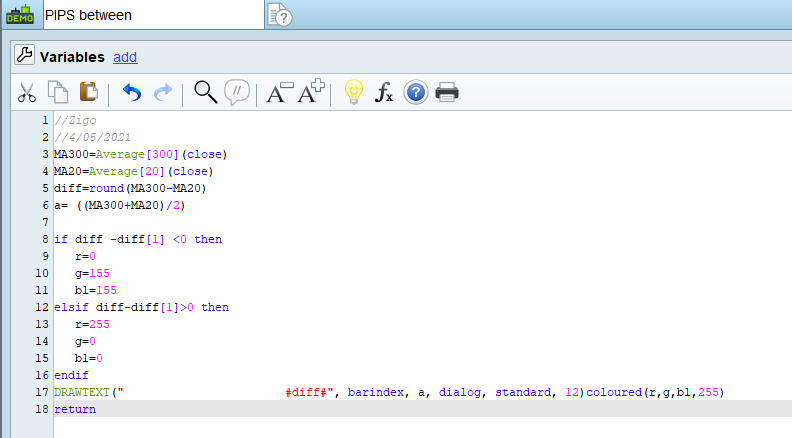This screenshot has height=438, width=792.
Task: Click the Cut scissors icon
Action: (27, 92)
